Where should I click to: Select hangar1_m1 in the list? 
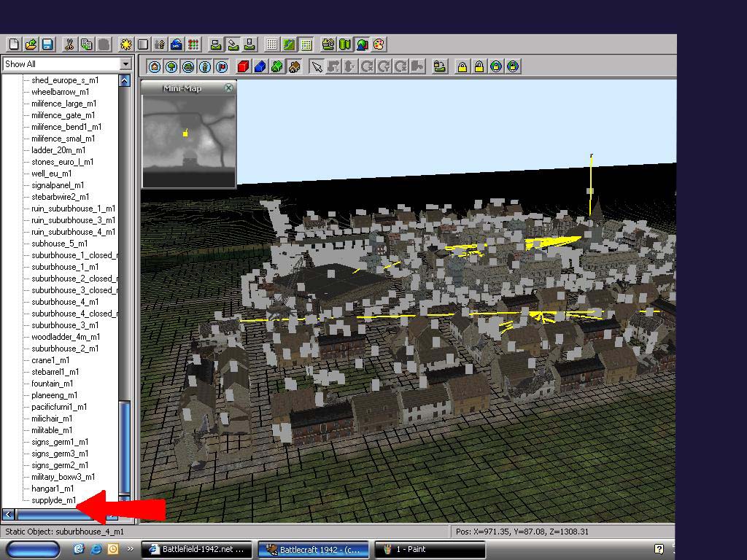pos(53,489)
